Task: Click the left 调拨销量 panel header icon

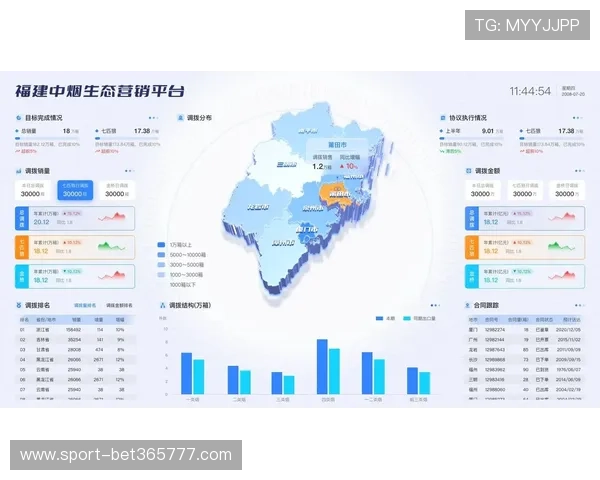Action: coord(19,171)
